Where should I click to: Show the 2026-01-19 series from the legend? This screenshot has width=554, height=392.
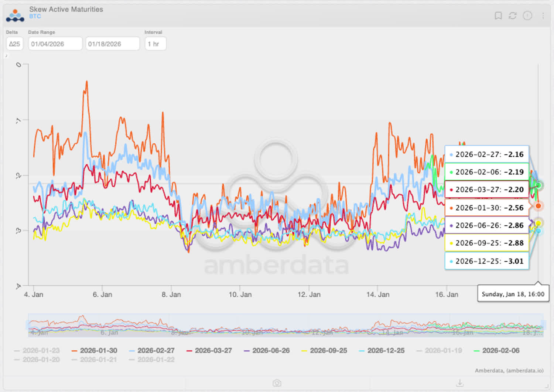(x=439, y=351)
